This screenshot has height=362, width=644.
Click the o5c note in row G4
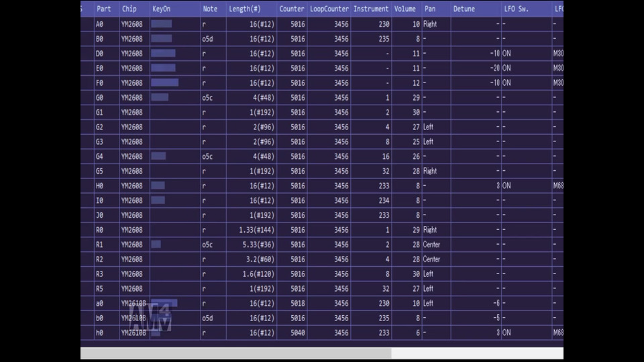[x=207, y=156]
